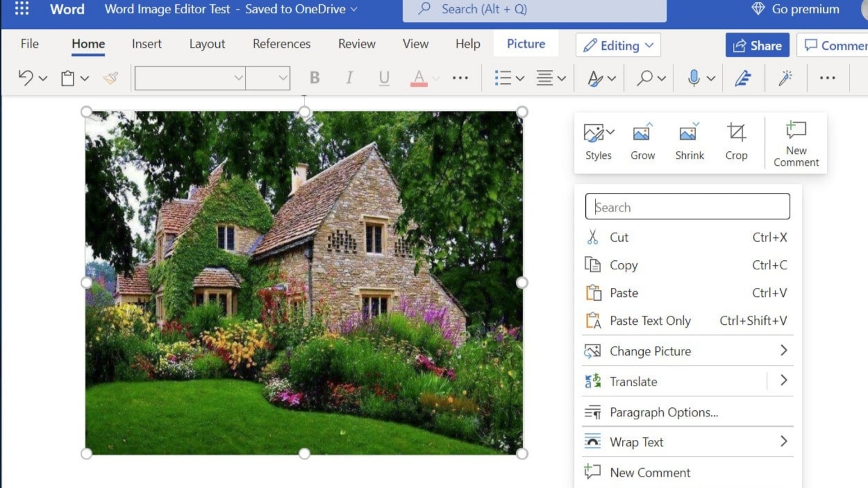The width and height of the screenshot is (868, 488).
Task: Click the font color red swatch button
Action: click(419, 78)
